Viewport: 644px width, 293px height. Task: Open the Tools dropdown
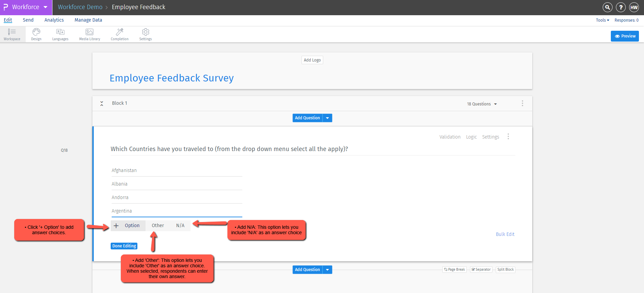[602, 20]
